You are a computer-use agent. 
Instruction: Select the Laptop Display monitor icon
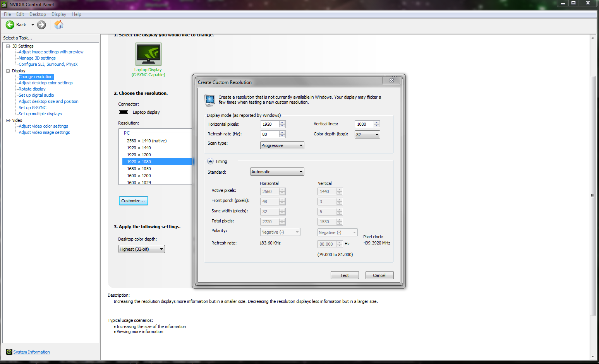coord(148,54)
